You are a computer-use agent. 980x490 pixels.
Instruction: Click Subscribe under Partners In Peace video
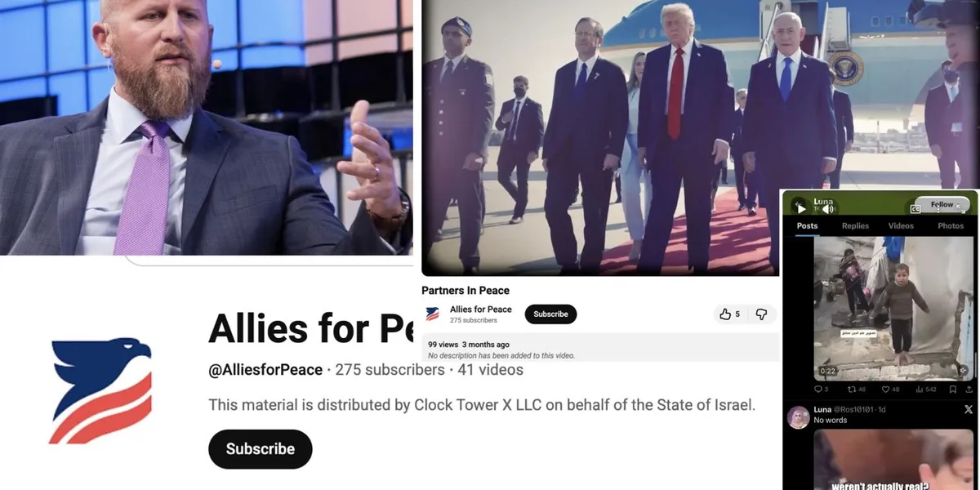tap(551, 314)
